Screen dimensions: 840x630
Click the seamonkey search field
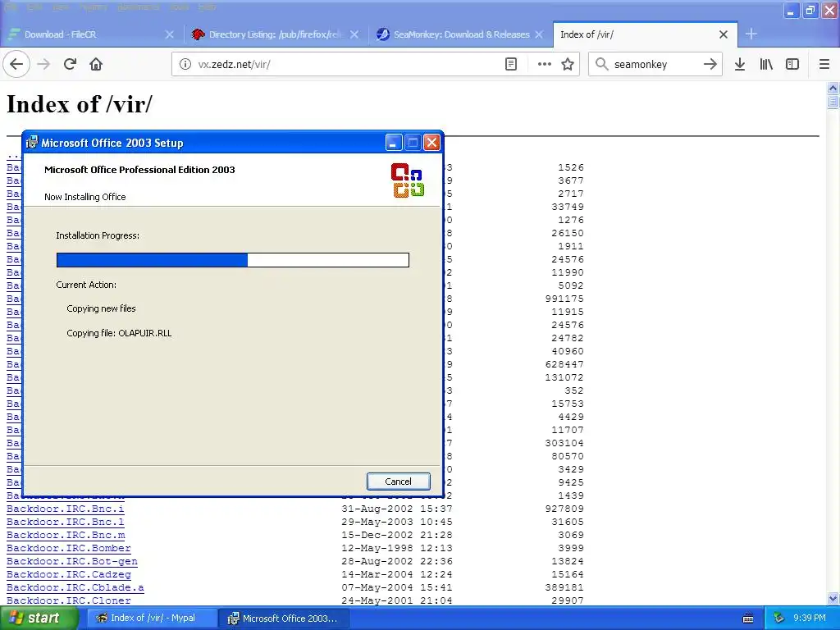(655, 64)
